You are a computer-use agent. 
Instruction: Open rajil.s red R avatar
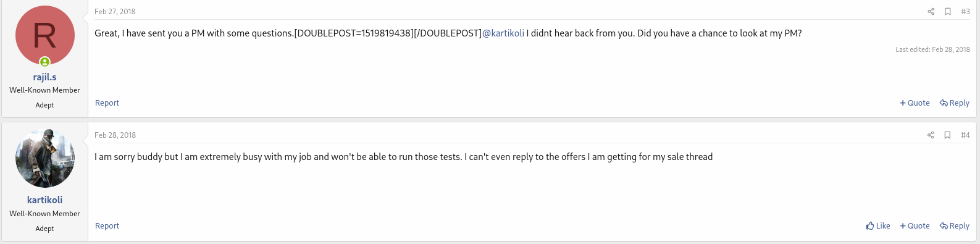coord(45,35)
